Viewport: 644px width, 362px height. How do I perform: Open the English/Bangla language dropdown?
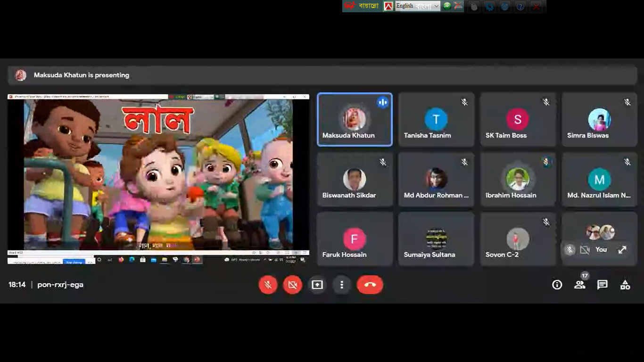tap(418, 6)
